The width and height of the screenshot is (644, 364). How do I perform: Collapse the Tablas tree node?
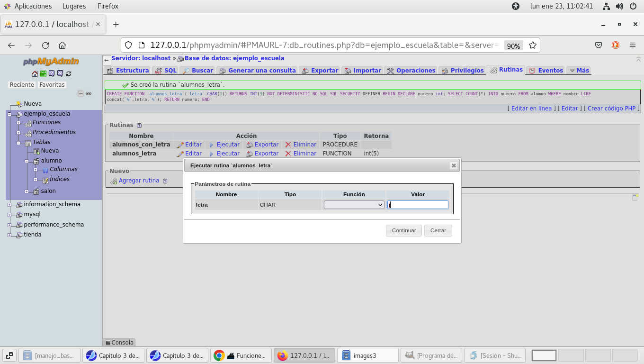pos(18,143)
